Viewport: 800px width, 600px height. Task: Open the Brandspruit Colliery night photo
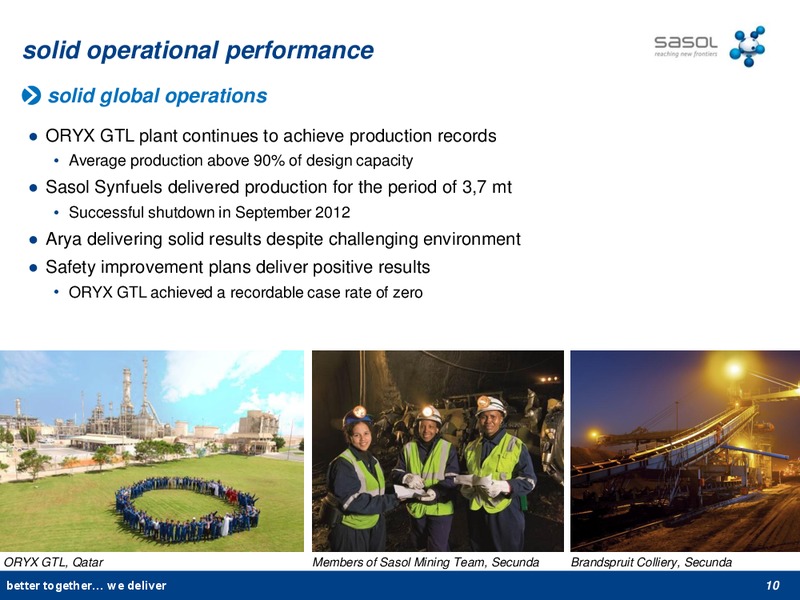click(685, 451)
